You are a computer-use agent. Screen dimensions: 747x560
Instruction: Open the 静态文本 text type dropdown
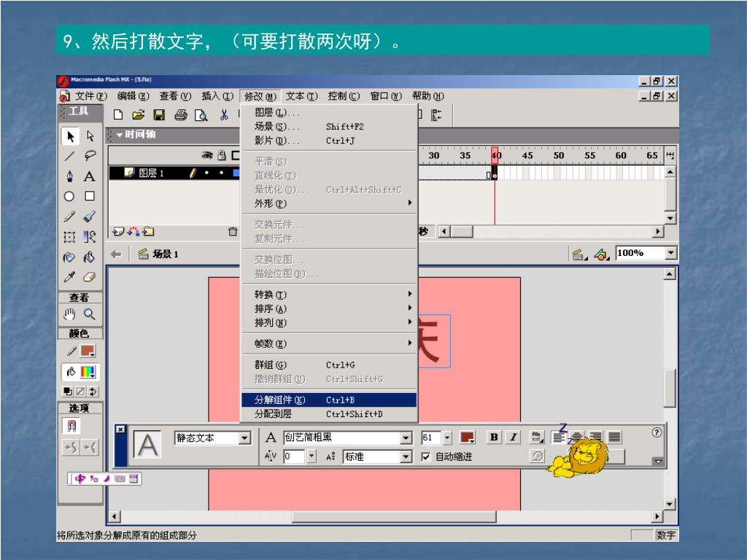tap(245, 438)
